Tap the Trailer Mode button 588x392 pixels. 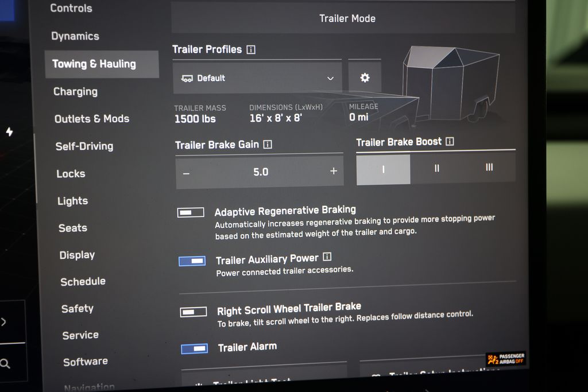(x=343, y=18)
